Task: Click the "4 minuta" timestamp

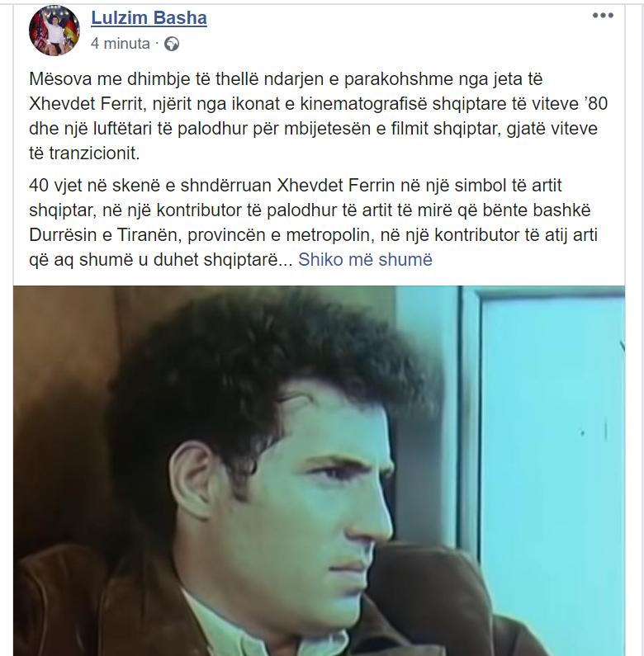Action: tap(121, 44)
